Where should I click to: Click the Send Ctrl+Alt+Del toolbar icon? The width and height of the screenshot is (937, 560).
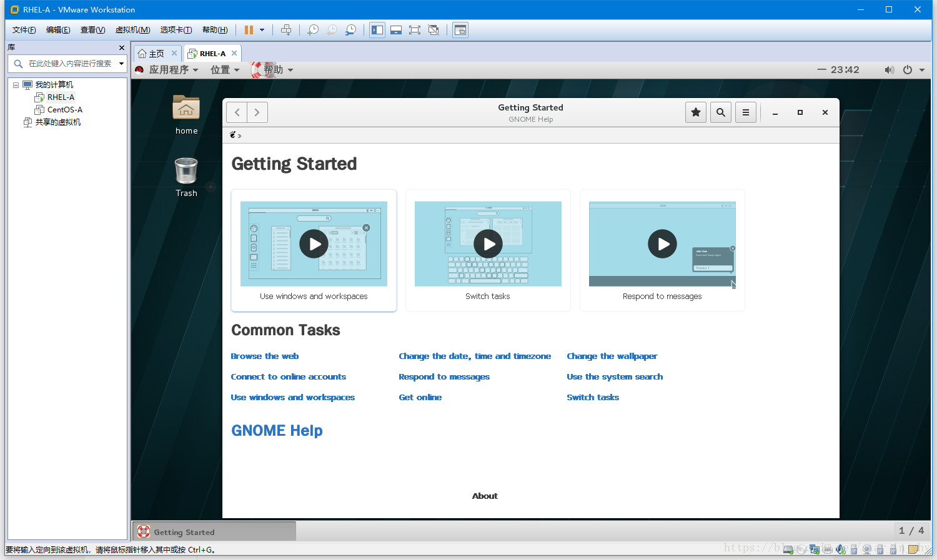click(x=286, y=30)
